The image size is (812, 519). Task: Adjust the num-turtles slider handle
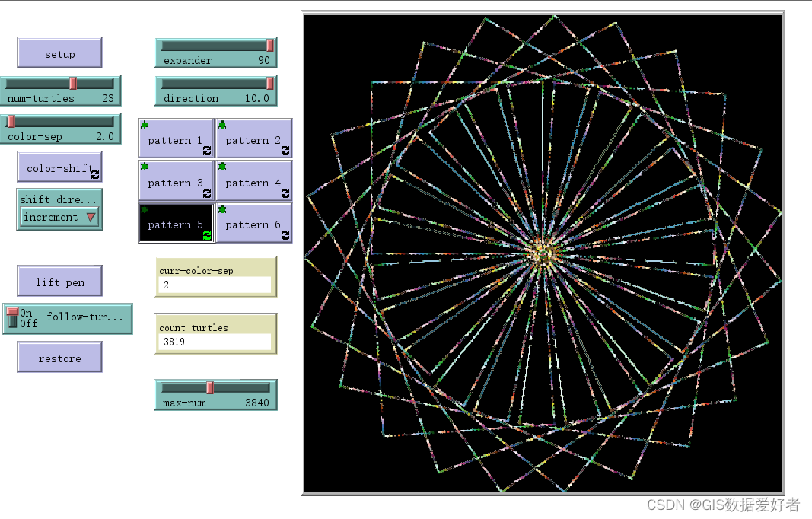[x=74, y=84]
